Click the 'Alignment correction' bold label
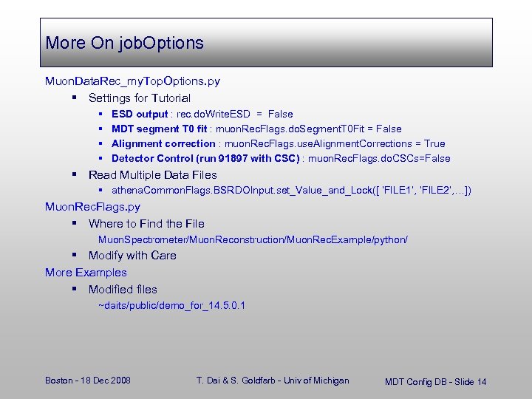Image resolution: width=532 pixels, height=399 pixels. coord(163,144)
